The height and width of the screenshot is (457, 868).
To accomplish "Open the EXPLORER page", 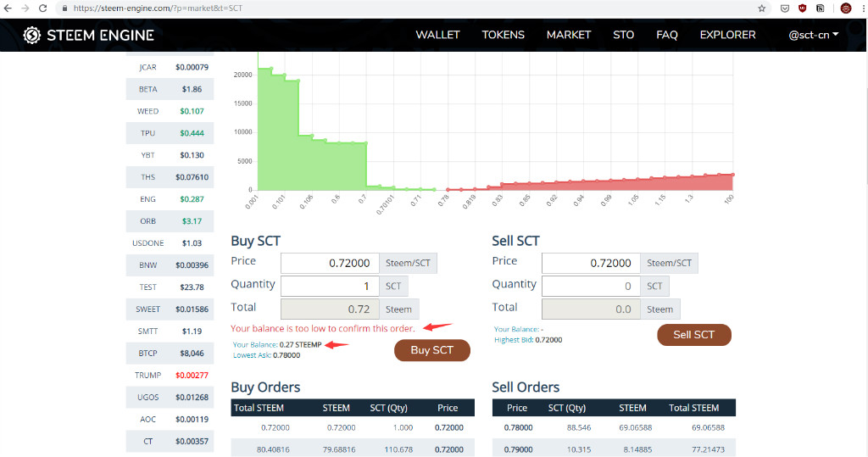I will (x=727, y=35).
